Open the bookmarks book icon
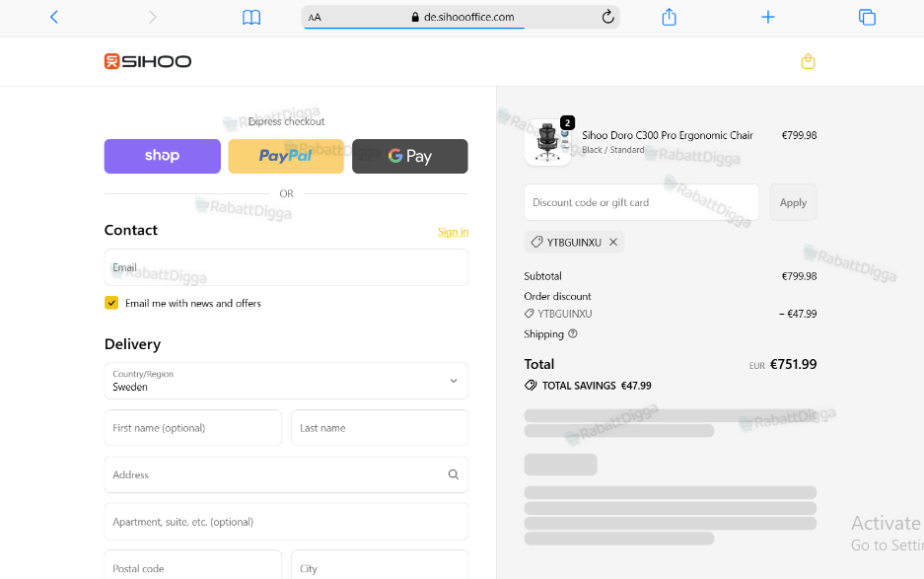This screenshot has width=924, height=579. 251,17
